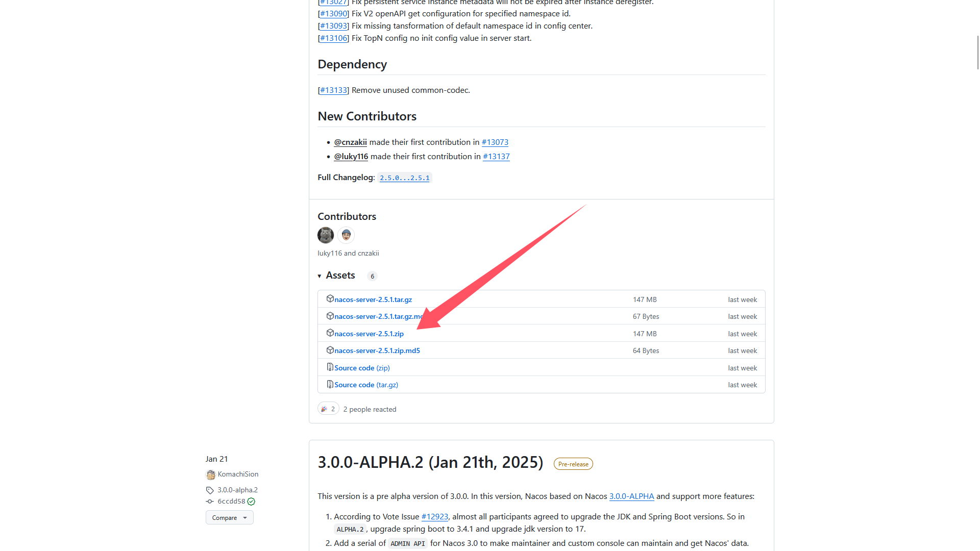Click the page vertical scrollbar thumb
Image resolution: width=980 pixels, height=551 pixels.
(x=977, y=53)
